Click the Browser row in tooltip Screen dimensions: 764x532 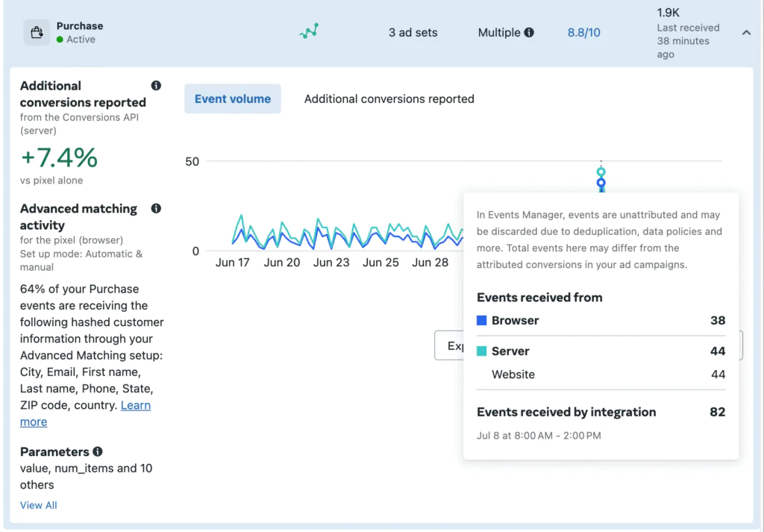601,321
